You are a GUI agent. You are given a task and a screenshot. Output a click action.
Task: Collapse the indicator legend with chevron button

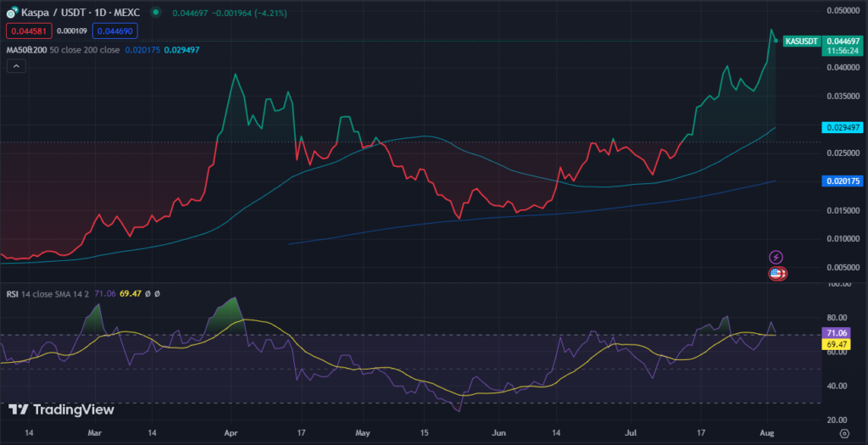tap(15, 66)
